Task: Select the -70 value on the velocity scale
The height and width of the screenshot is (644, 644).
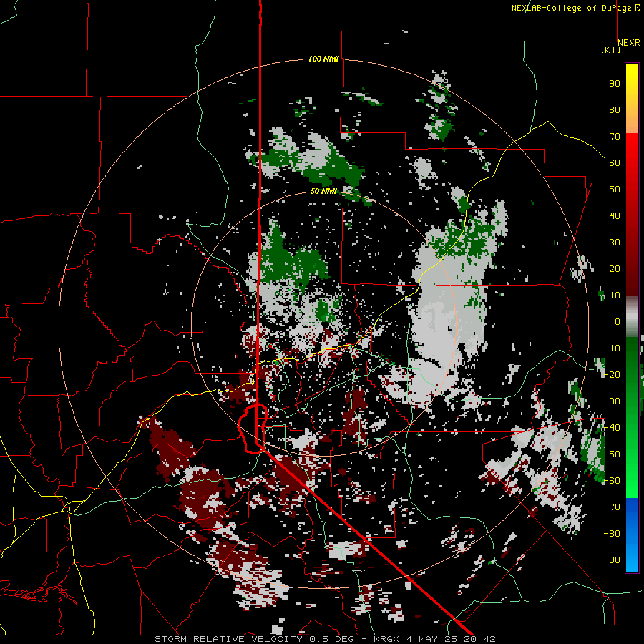Action: [x=612, y=507]
